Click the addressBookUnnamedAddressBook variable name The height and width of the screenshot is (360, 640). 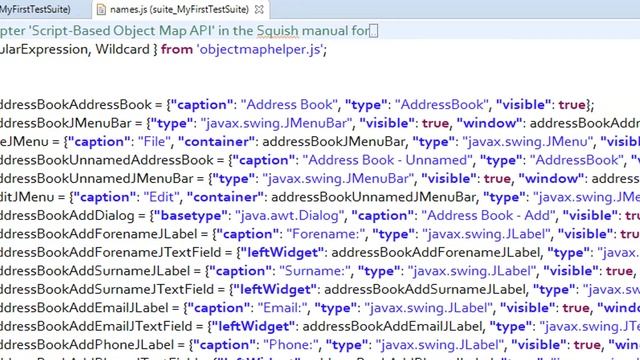point(107,160)
